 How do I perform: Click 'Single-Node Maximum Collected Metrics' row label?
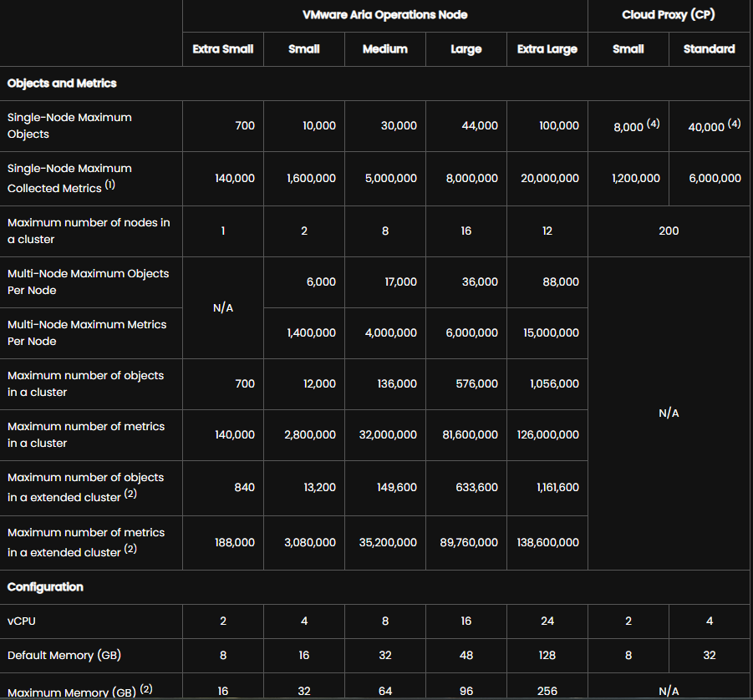point(69,178)
